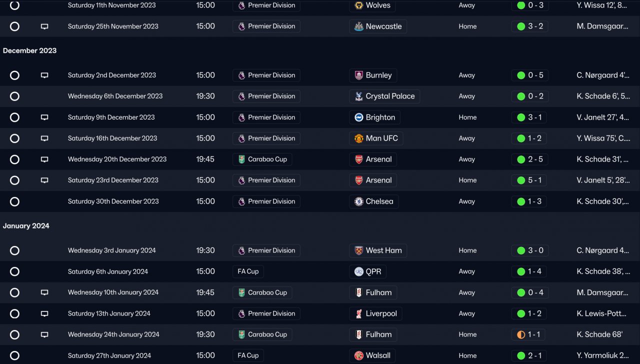Click TV broadcast icon for Liverpool match

pyautogui.click(x=44, y=313)
